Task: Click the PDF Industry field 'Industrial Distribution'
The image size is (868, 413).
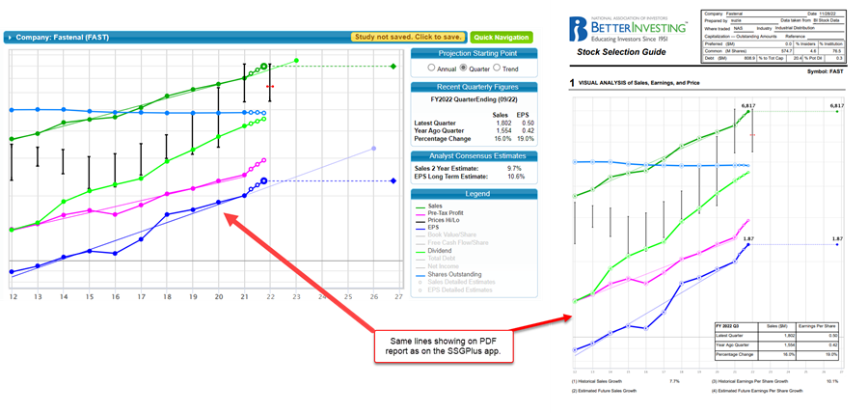Action: (x=794, y=27)
